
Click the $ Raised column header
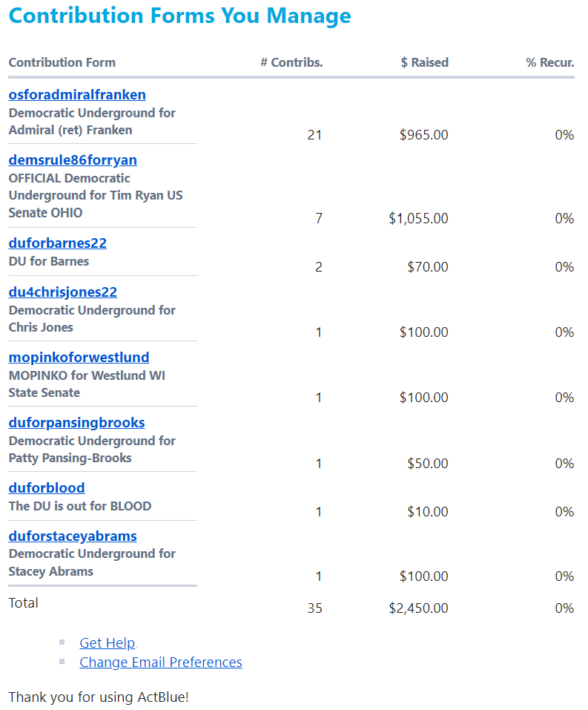pos(424,63)
